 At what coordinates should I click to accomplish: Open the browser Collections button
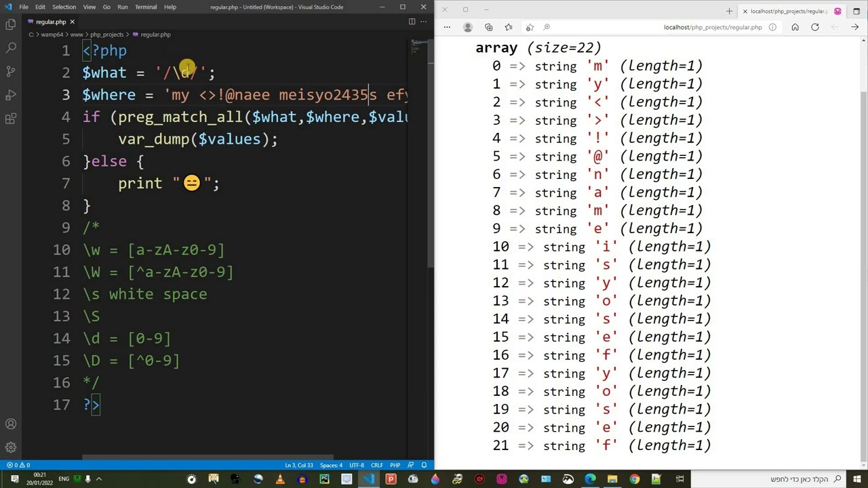pyautogui.click(x=488, y=27)
